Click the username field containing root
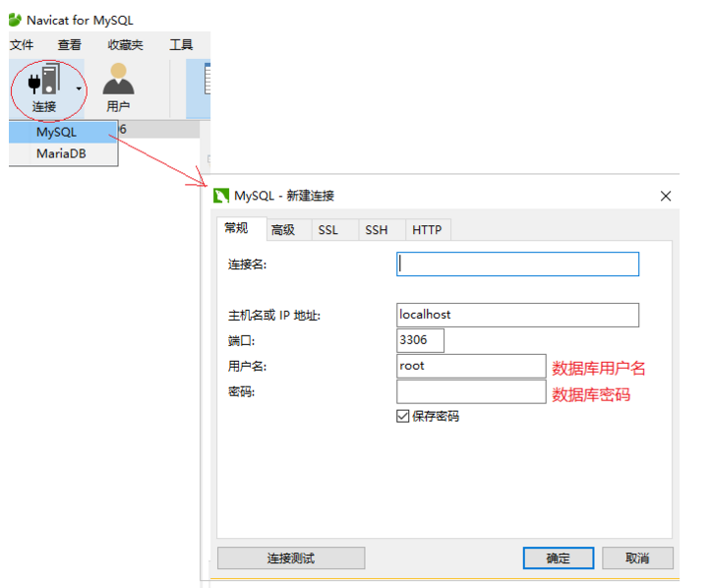710x588 pixels. point(471,366)
